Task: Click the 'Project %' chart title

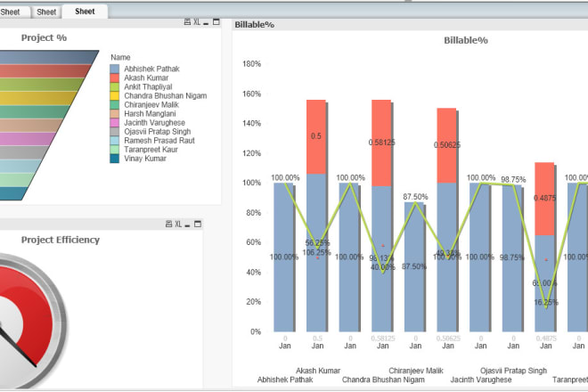Action: (x=44, y=38)
